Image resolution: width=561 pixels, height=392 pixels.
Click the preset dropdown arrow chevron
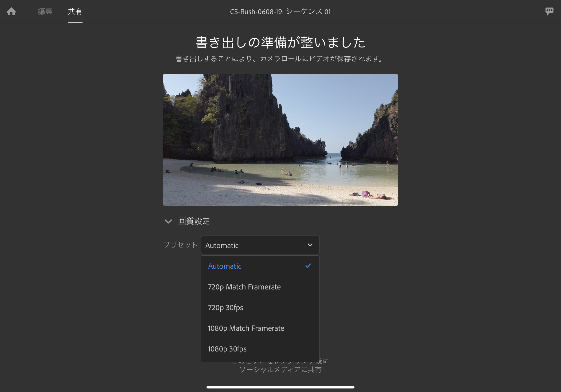[x=310, y=245]
